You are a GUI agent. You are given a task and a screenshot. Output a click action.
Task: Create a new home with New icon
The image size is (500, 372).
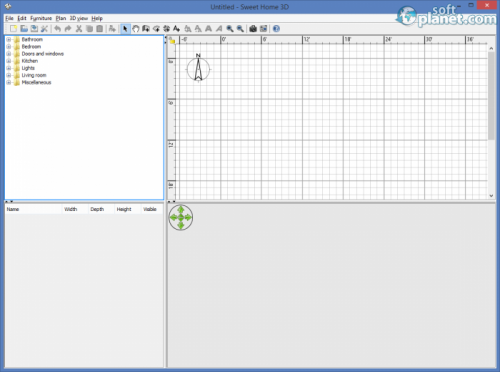tap(13, 29)
